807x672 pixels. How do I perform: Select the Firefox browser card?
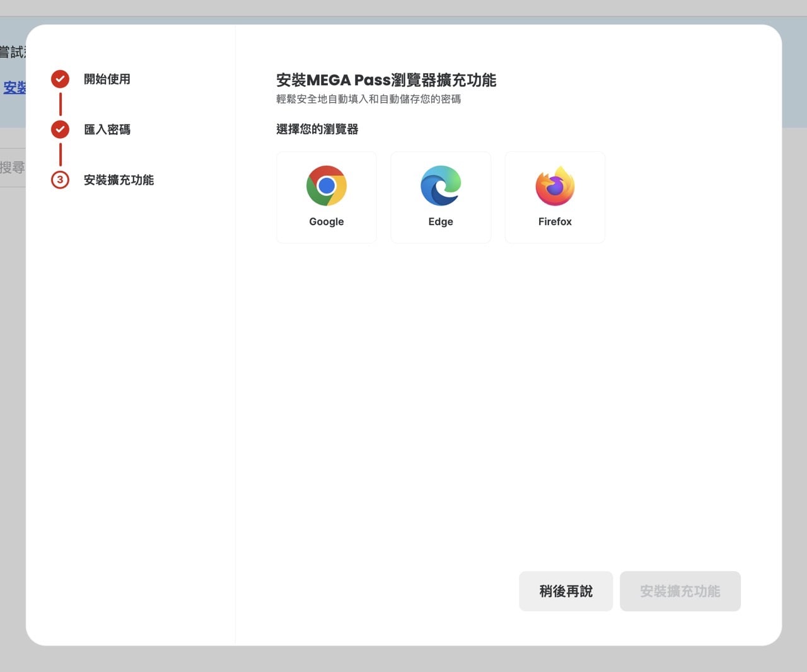tap(555, 197)
